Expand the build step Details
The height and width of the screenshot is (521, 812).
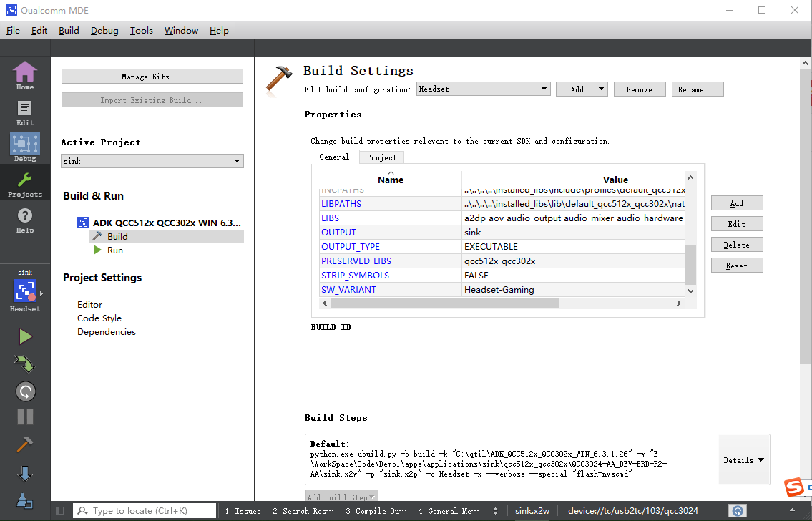tap(743, 460)
